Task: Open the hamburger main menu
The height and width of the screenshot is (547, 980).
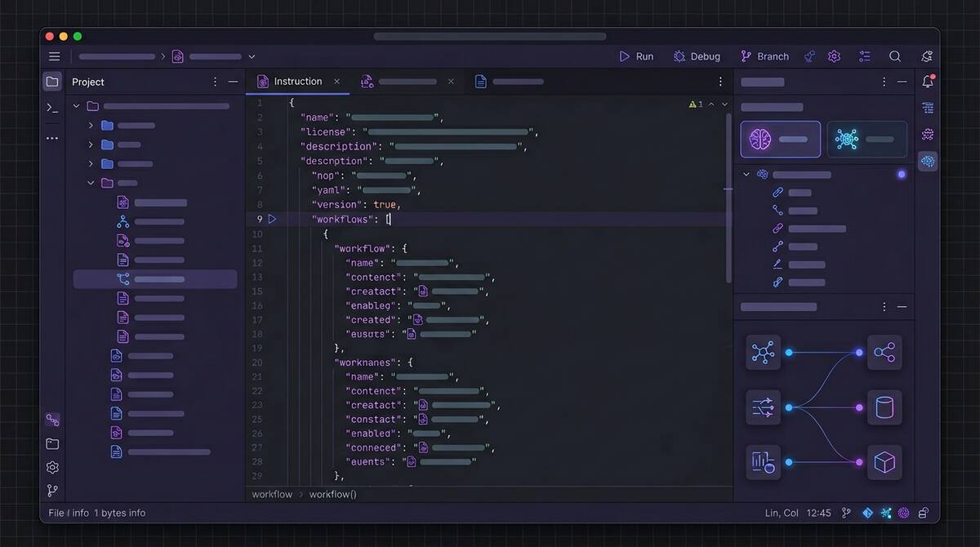Action: coord(54,56)
